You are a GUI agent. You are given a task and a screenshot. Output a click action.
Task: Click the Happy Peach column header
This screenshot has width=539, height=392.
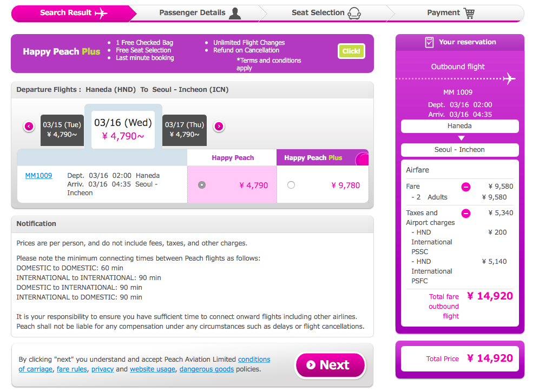point(232,158)
